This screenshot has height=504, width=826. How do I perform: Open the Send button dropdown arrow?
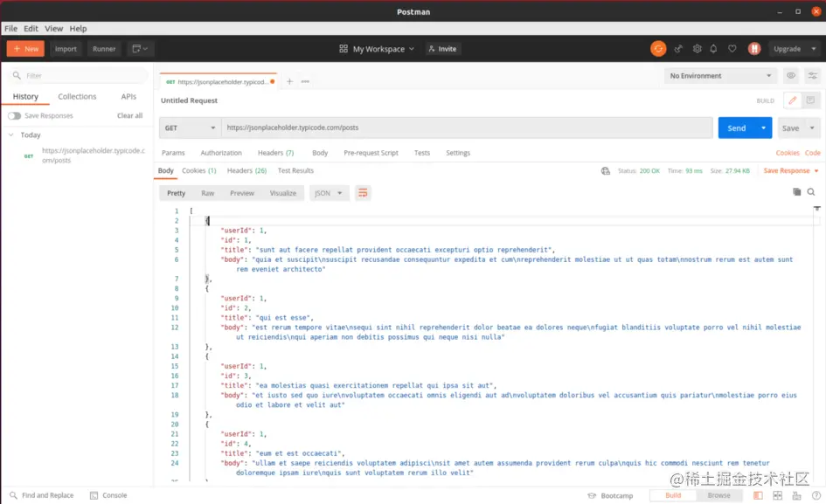click(763, 128)
